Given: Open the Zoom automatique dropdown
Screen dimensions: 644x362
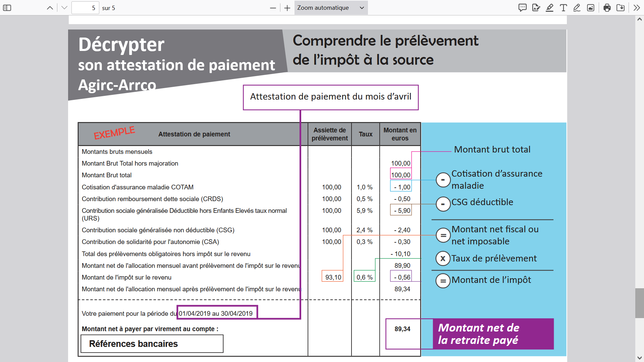Looking at the screenshot, I should (331, 8).
